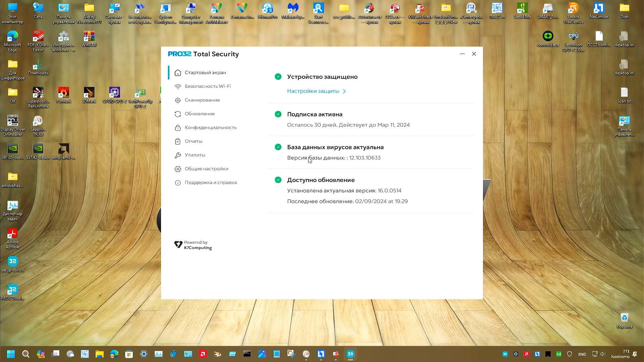Open the Настройки защиты link

[x=313, y=91]
